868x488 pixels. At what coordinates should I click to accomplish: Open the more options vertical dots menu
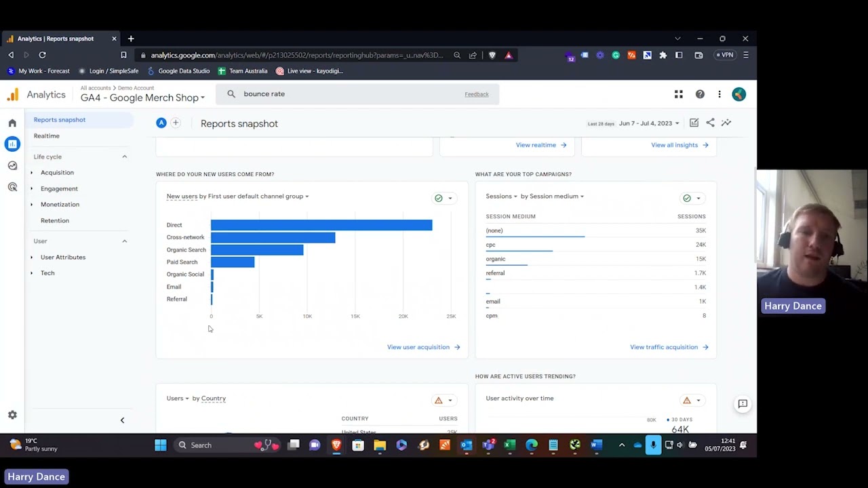(719, 94)
